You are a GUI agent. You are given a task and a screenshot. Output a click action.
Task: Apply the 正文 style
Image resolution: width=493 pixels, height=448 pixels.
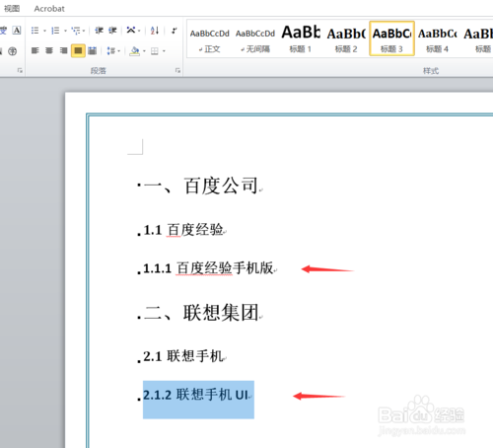(x=209, y=39)
